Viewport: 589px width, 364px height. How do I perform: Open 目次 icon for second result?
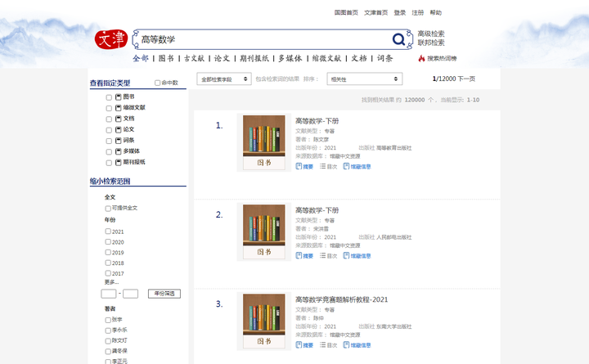[x=322, y=255]
